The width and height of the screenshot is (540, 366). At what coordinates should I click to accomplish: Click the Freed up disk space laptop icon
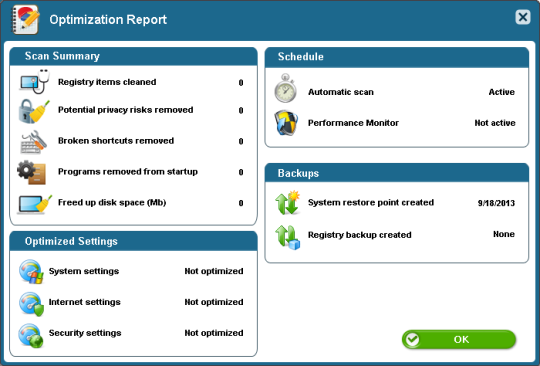tap(34, 204)
